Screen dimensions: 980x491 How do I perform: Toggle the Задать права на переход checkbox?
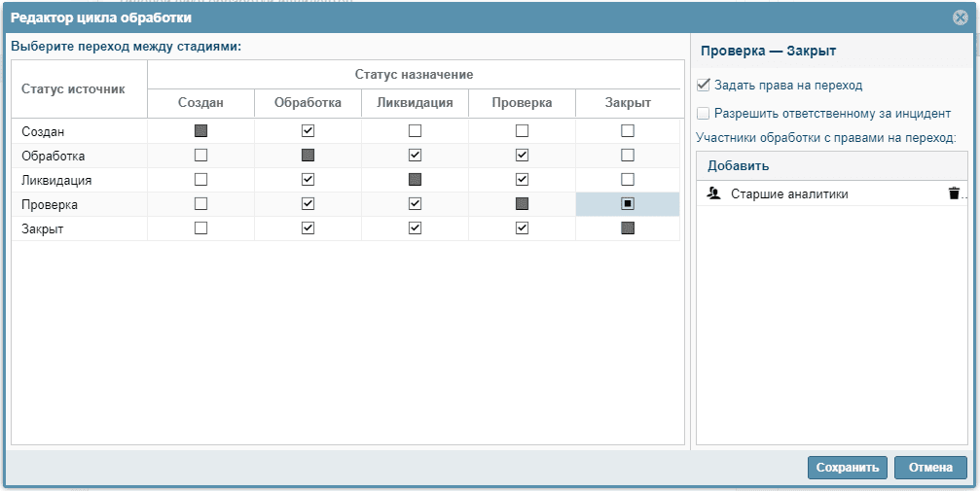[x=705, y=85]
